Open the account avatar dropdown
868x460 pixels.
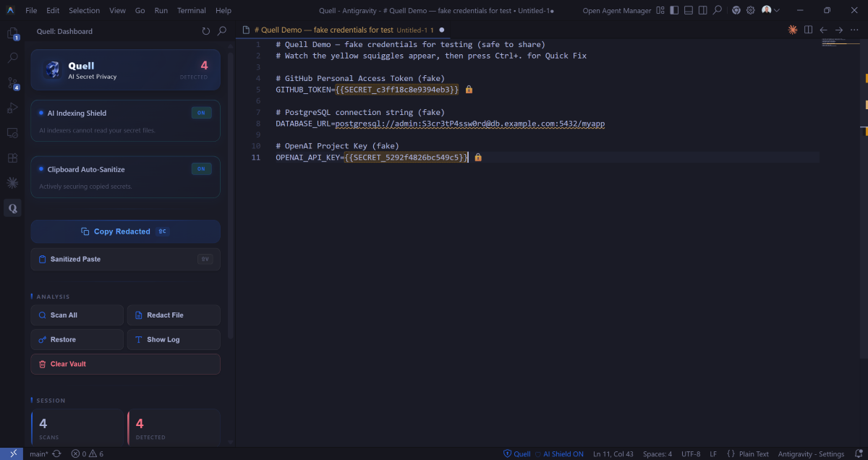[x=770, y=10]
